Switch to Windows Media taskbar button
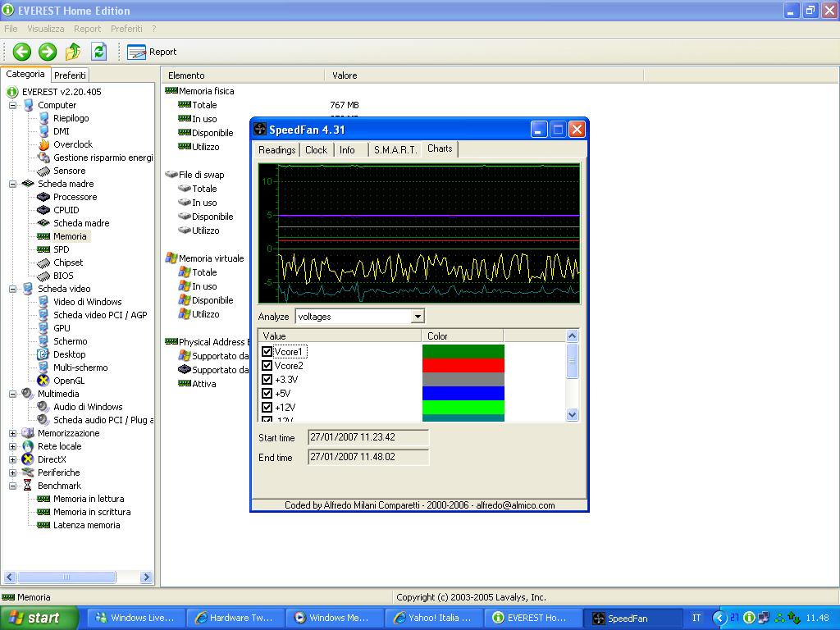Viewport: 840px width, 630px height. tap(334, 618)
